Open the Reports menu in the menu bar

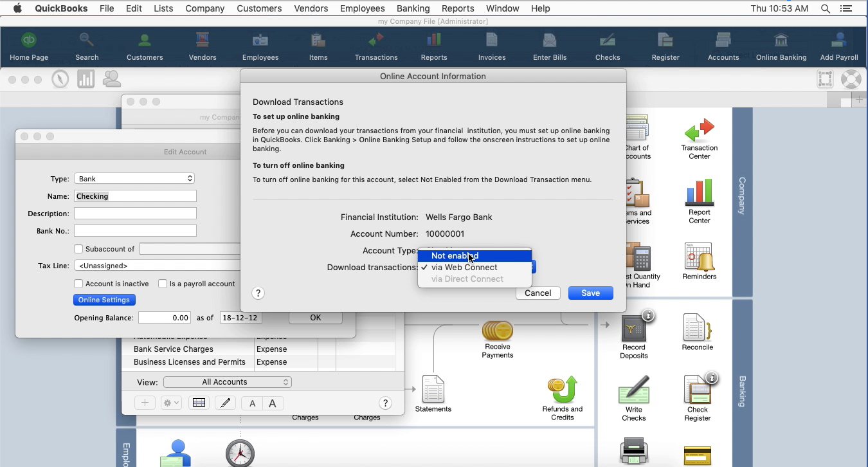[x=458, y=8]
